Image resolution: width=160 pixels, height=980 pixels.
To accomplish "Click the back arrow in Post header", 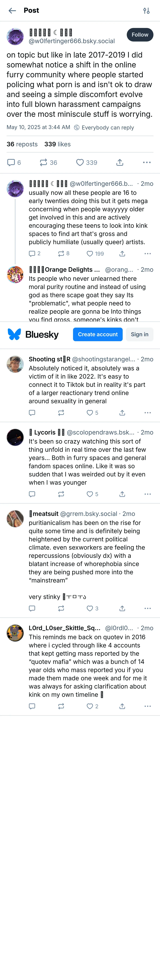I will (12, 11).
